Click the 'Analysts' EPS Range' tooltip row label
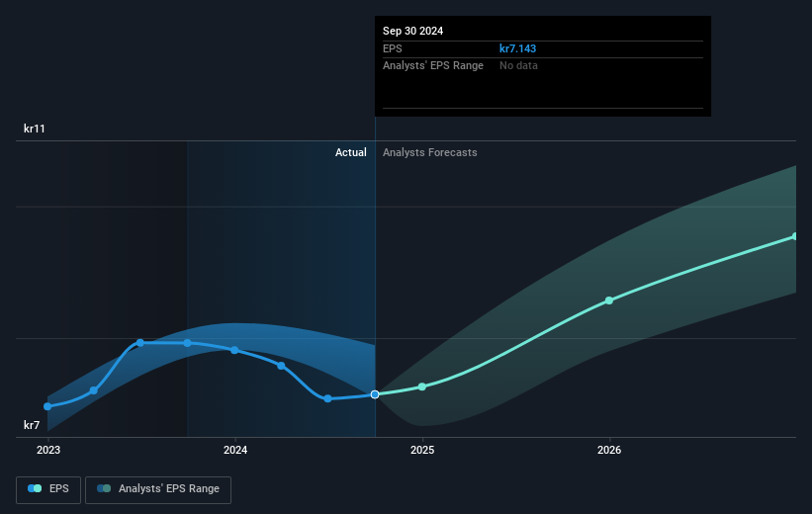 (433, 66)
